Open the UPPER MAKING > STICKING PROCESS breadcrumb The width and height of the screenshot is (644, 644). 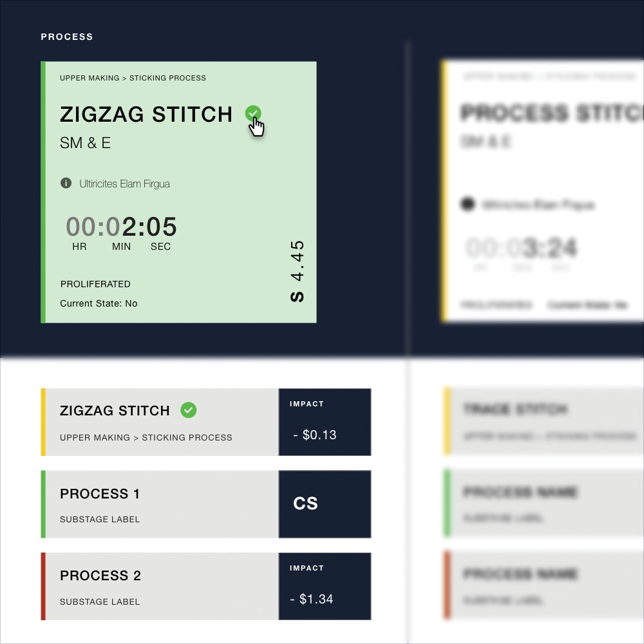point(133,78)
